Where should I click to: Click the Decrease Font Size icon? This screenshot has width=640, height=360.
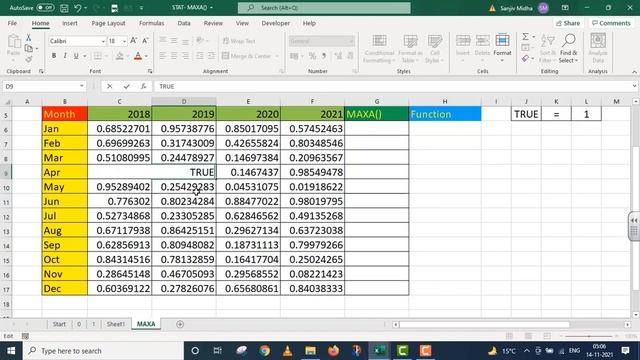coord(145,41)
